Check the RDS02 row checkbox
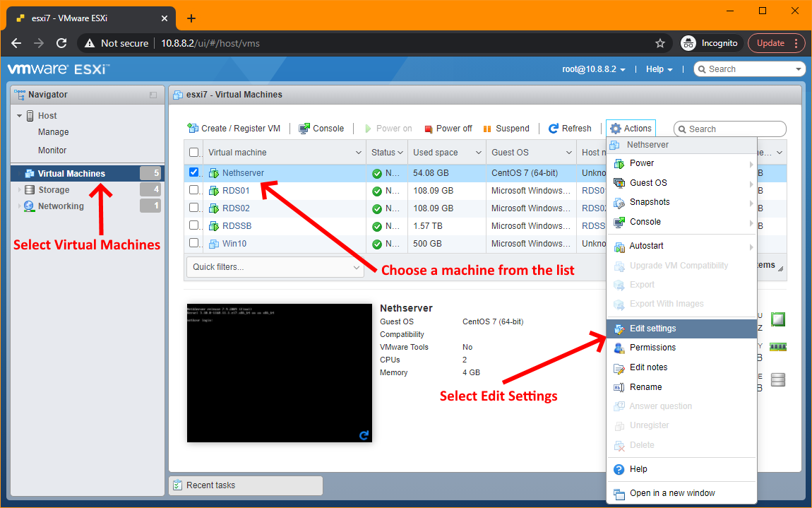This screenshot has height=508, width=812. (193, 207)
